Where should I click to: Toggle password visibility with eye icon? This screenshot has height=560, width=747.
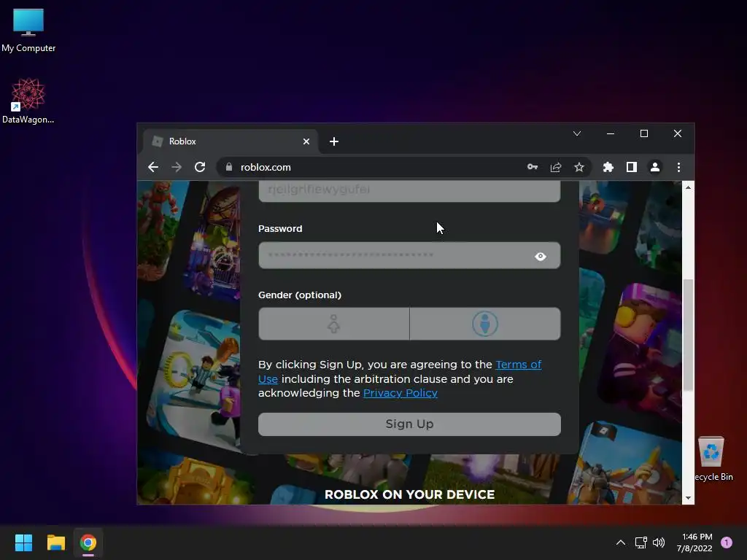[x=541, y=256]
